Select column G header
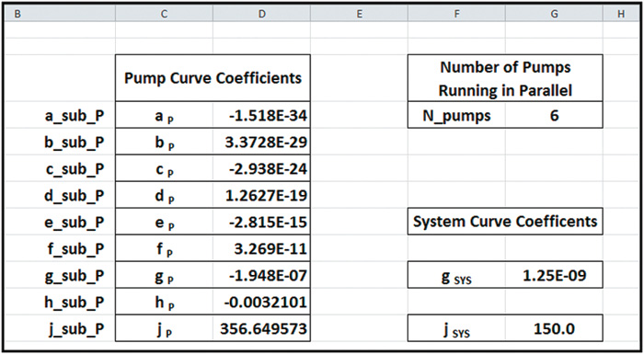The width and height of the screenshot is (644, 355). click(x=554, y=14)
